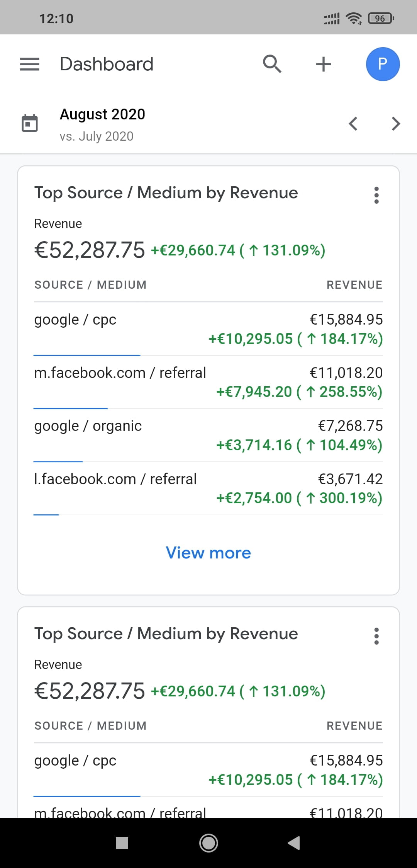
Task: Go to previous month with left chevron
Action: (x=353, y=124)
